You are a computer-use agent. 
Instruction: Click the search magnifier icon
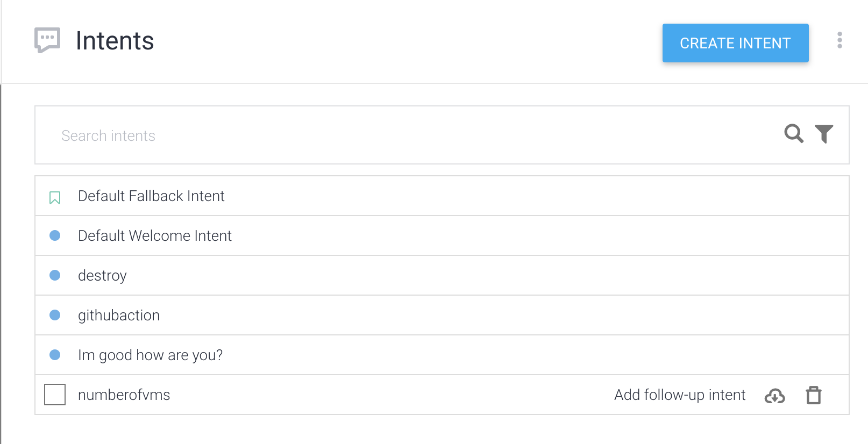pos(794,133)
